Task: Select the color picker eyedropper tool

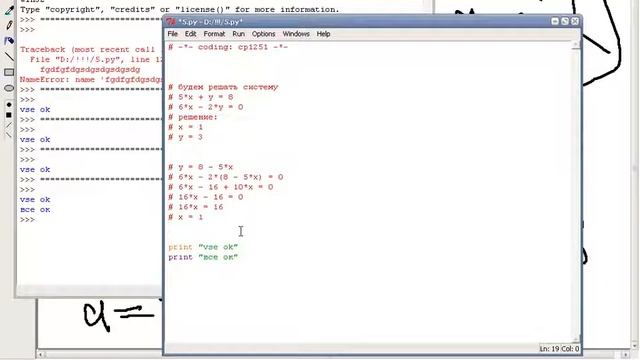Action: (9, 10)
